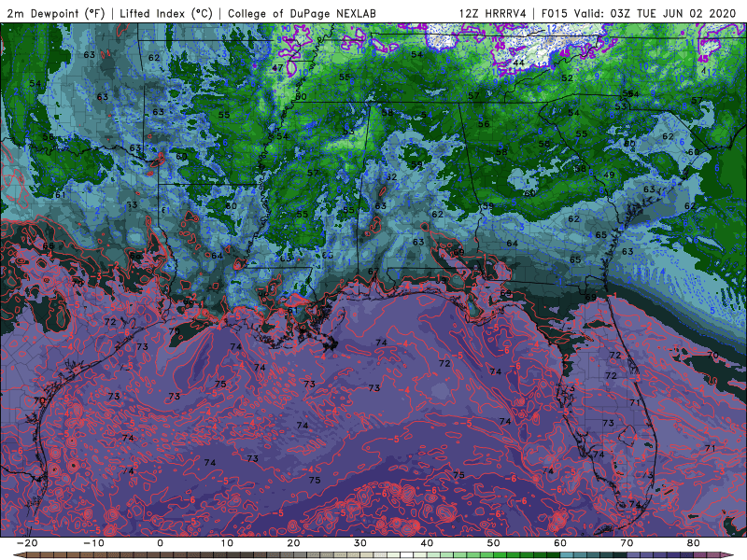747x560 pixels.
Task: Click the black dewpoint value 49 on the map
Action: (609, 175)
